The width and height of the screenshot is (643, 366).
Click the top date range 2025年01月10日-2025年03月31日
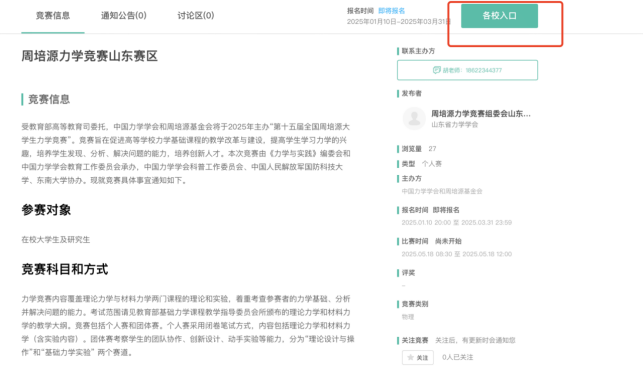coord(399,22)
